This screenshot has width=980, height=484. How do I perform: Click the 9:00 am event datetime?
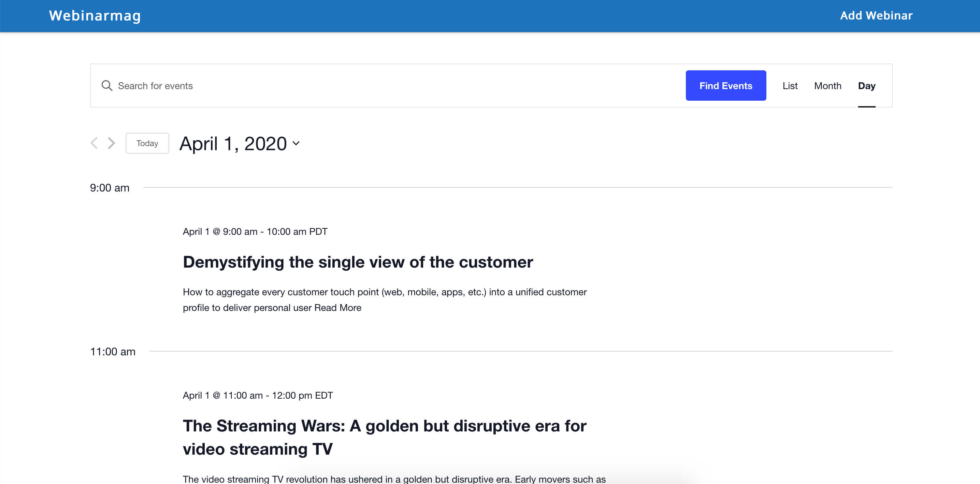coord(255,231)
